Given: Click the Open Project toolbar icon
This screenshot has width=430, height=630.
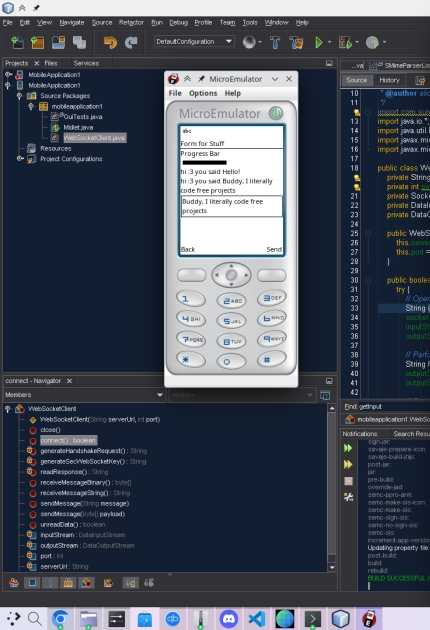Looking at the screenshot, I should (58, 42).
